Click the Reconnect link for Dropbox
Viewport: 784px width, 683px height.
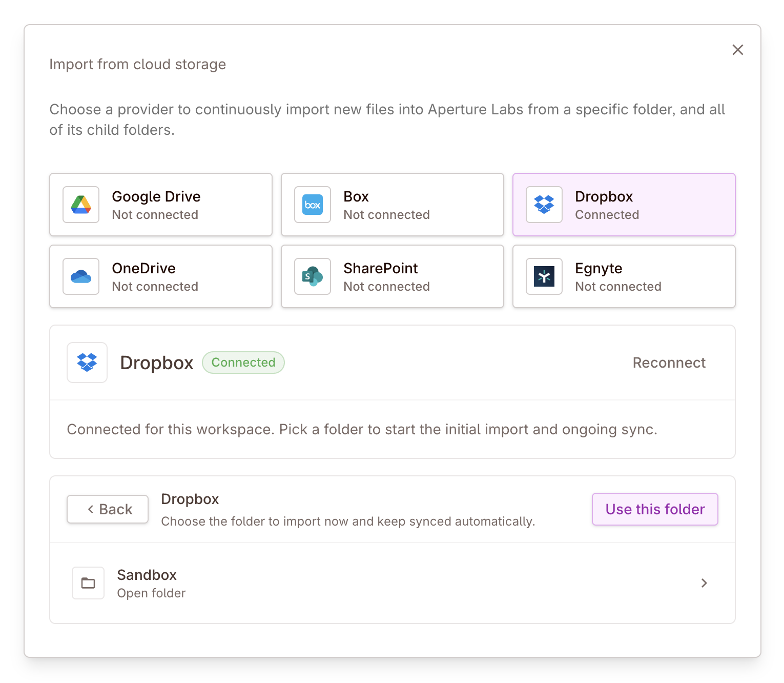669,363
